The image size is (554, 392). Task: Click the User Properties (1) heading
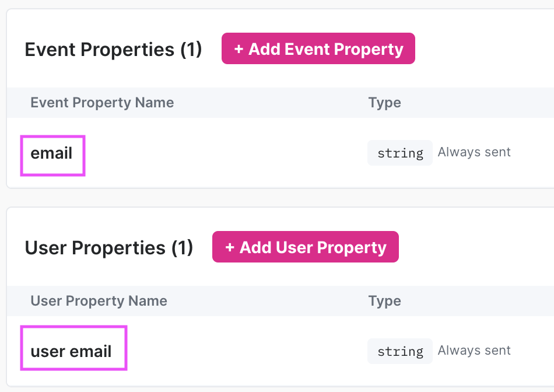point(108,247)
